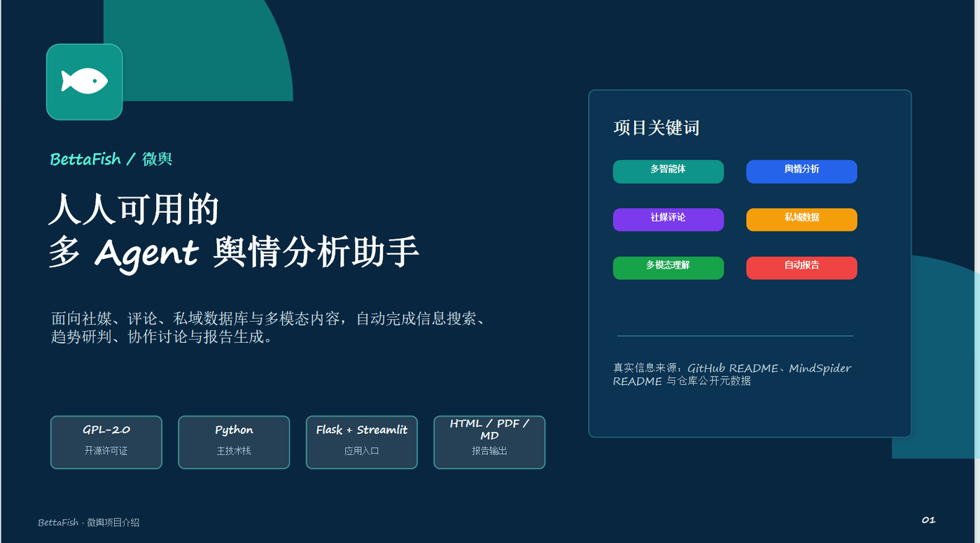Click the BettaFish / 微舆 subtitle

coord(111,160)
